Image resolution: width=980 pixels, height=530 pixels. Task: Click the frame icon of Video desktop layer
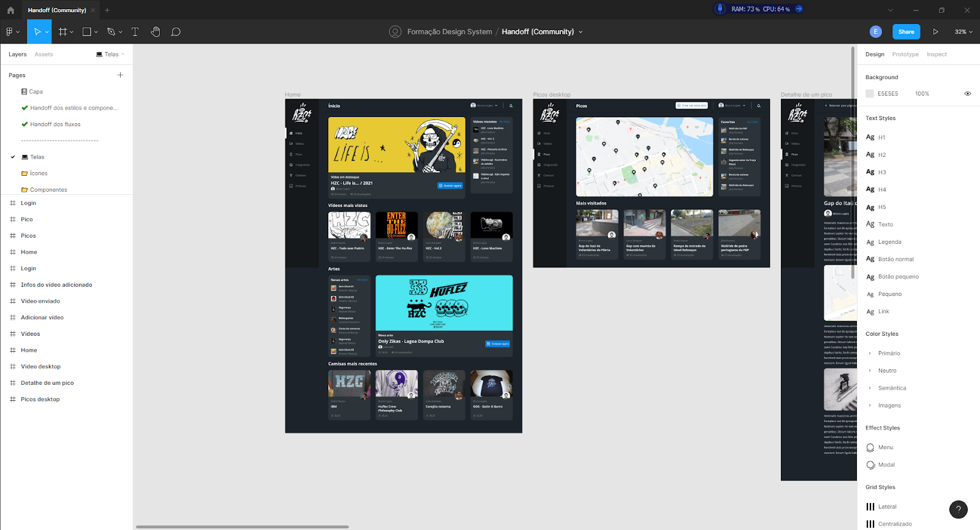13,366
